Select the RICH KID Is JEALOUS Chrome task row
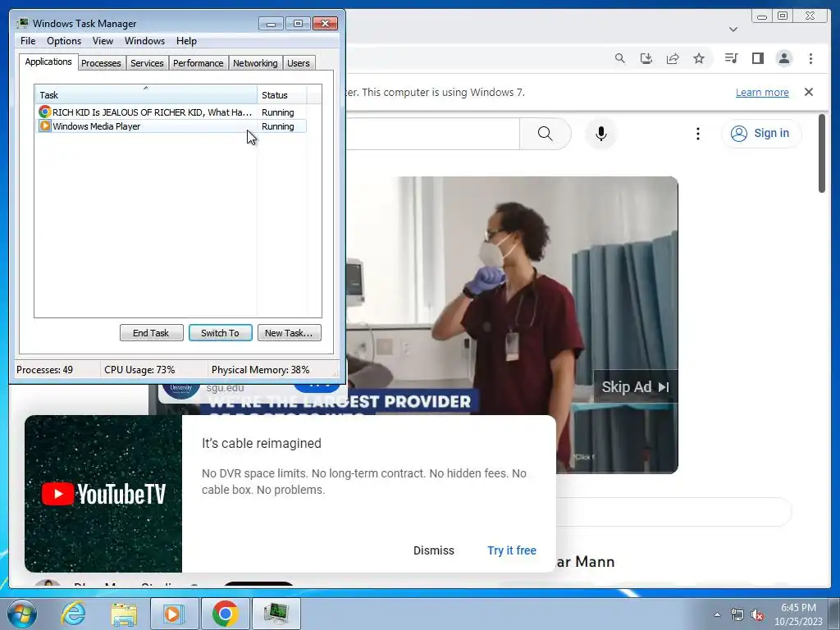 pos(171,112)
